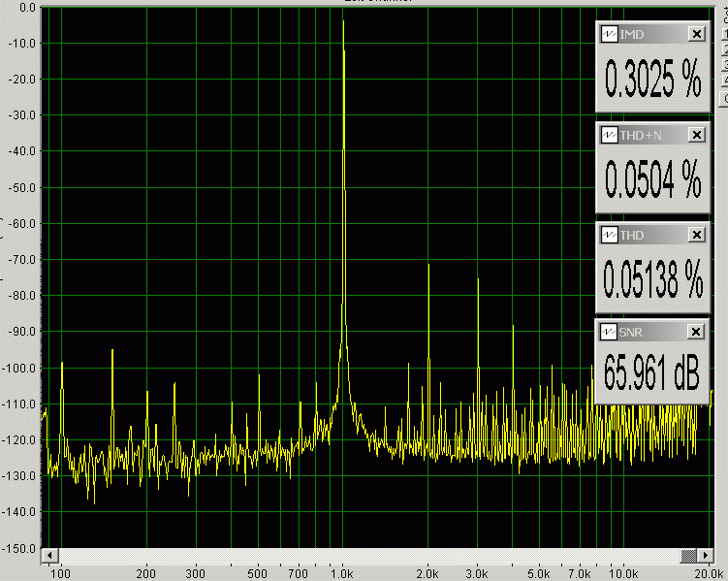
Task: Close the THD meter window
Action: (696, 235)
